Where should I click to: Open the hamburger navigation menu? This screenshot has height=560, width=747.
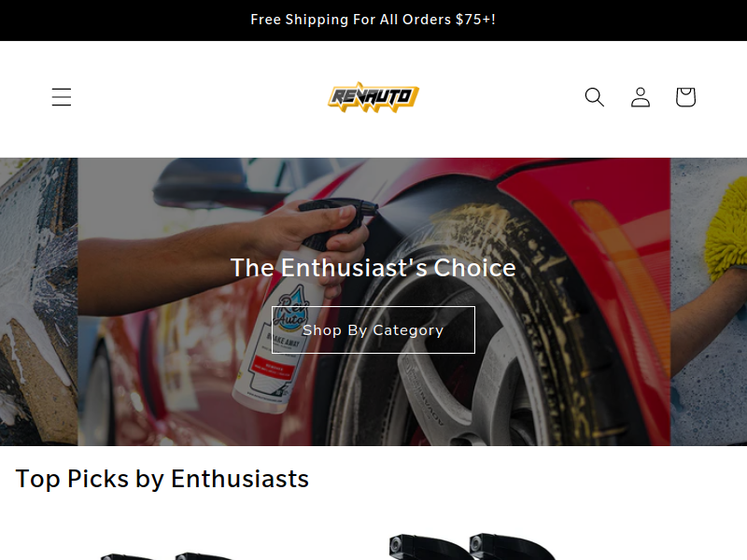click(62, 97)
